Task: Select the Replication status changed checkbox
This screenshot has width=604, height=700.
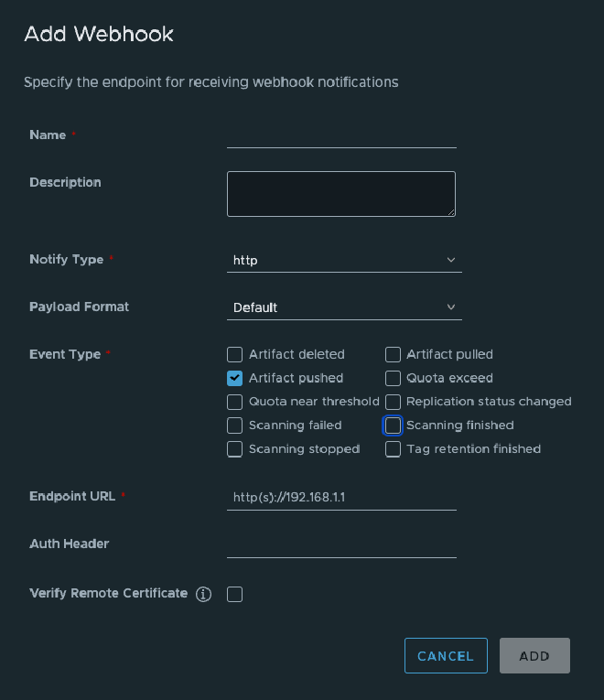Action: [x=394, y=403]
